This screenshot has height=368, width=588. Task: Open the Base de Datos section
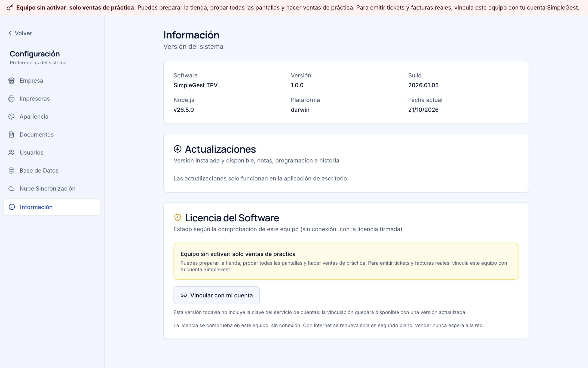click(x=52, y=170)
